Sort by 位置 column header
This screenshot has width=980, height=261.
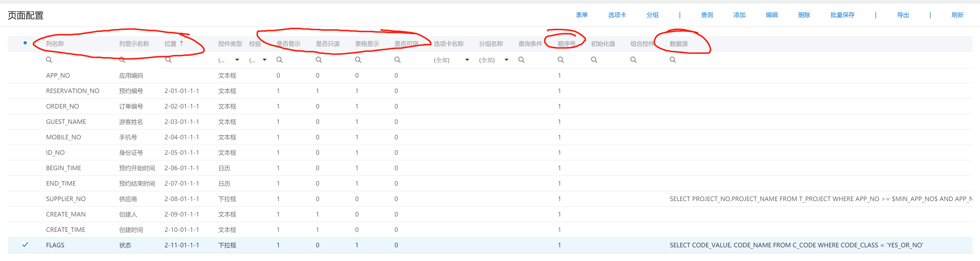point(171,44)
